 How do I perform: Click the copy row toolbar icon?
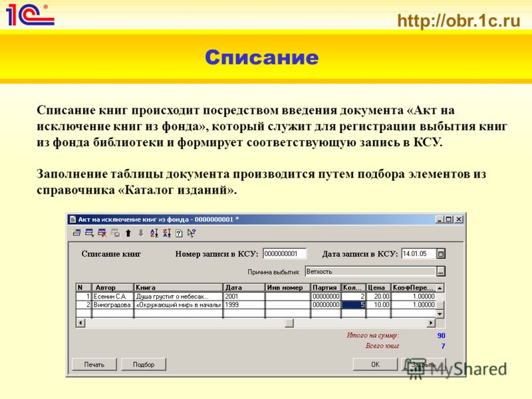pos(115,233)
